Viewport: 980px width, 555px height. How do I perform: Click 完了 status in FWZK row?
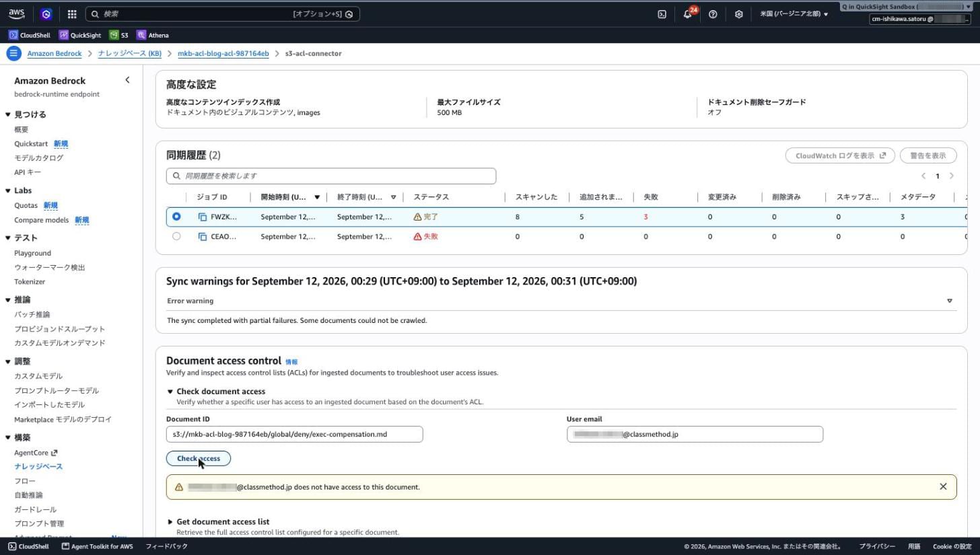(x=425, y=217)
